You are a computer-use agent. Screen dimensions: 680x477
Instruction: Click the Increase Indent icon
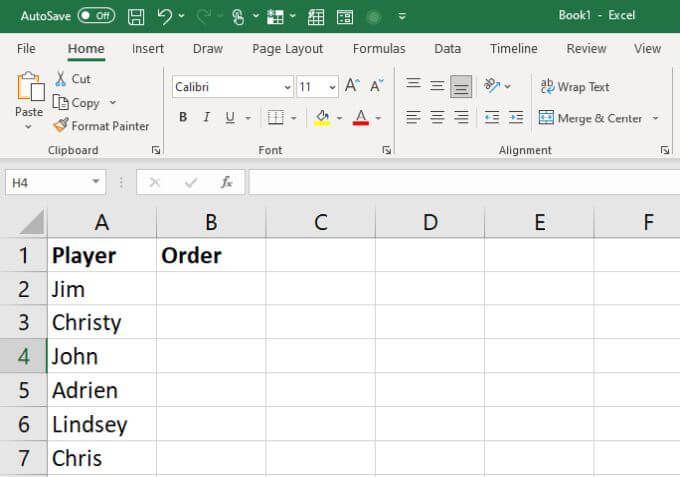pos(515,118)
